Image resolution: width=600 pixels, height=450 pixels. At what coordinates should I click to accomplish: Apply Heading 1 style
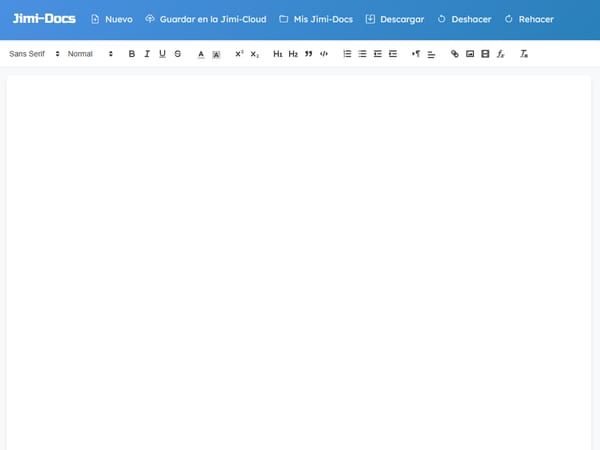tap(278, 54)
